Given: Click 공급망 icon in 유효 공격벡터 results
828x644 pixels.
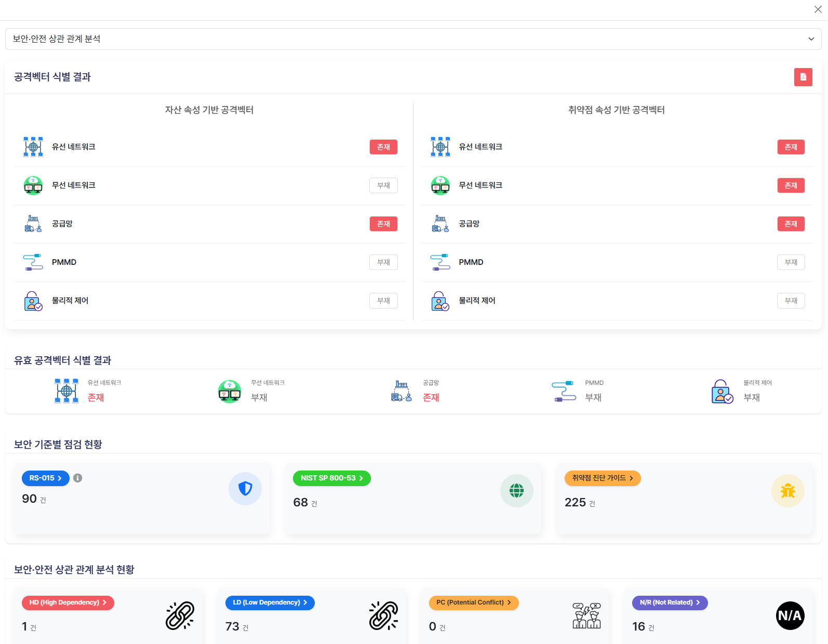Looking at the screenshot, I should coord(402,391).
